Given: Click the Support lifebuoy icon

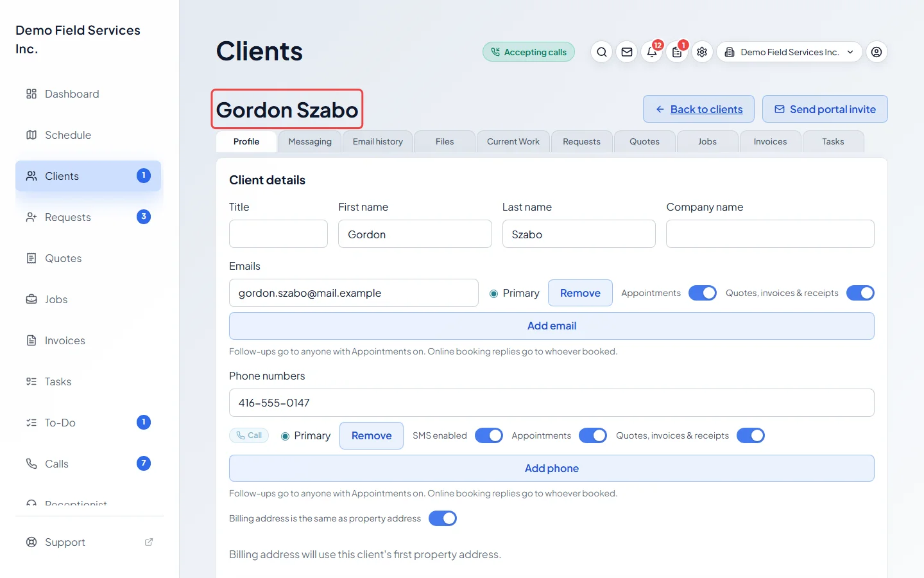Looking at the screenshot, I should (x=31, y=542).
